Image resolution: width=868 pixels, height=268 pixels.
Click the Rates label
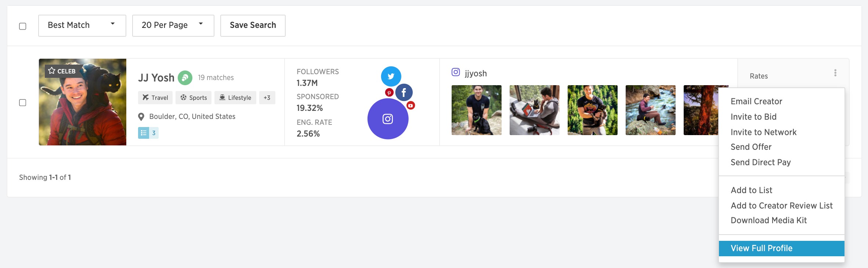759,76
